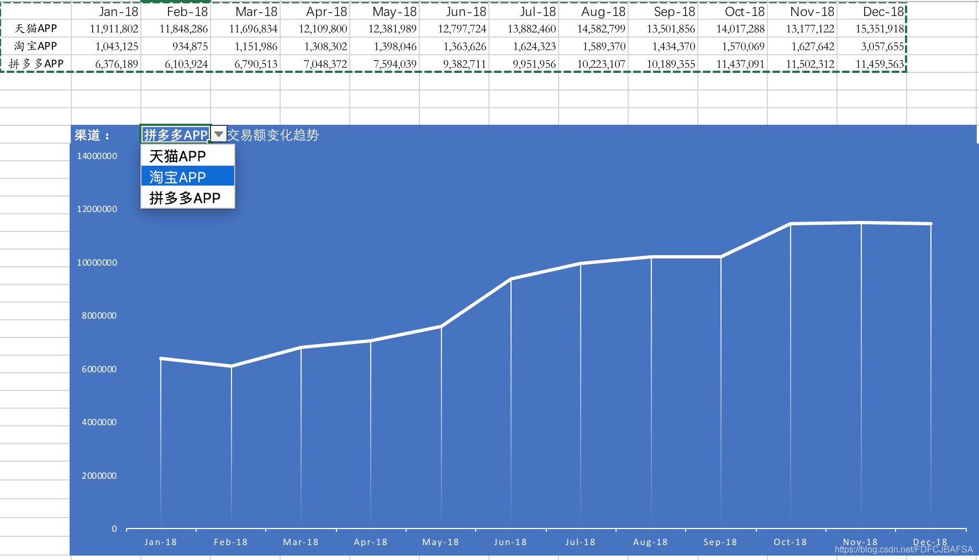Viewport: 979px width, 560px height.
Task: Select cell with value 11,696,834
Action: (x=245, y=28)
